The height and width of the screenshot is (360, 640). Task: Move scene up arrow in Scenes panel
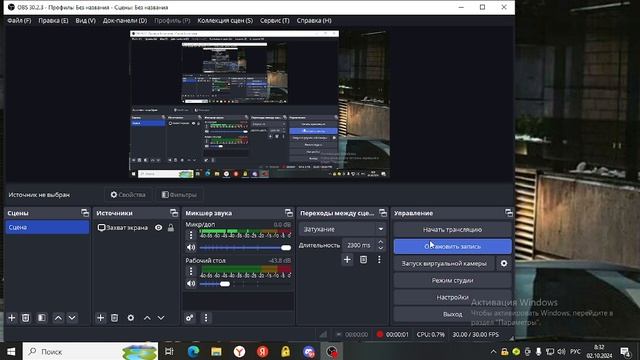(58, 318)
